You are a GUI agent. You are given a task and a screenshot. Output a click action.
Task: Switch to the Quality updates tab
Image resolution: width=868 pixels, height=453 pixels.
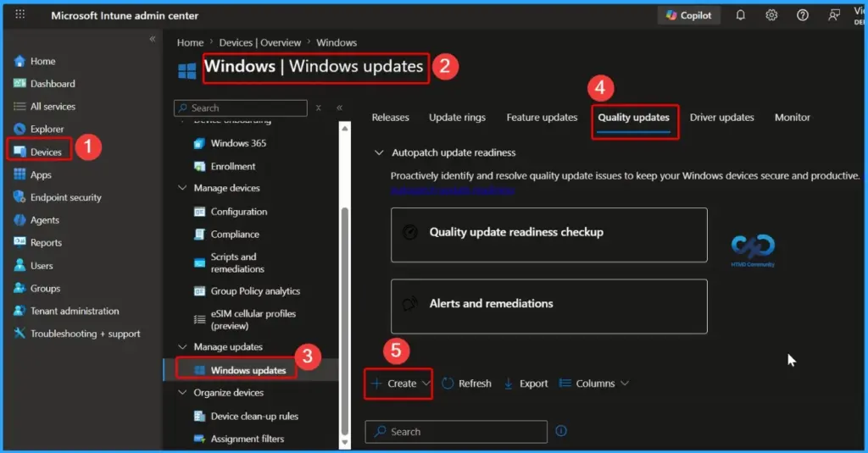(634, 117)
